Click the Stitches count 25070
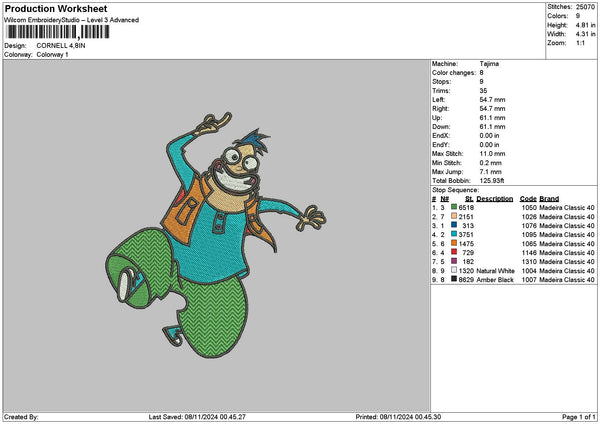 585,7
